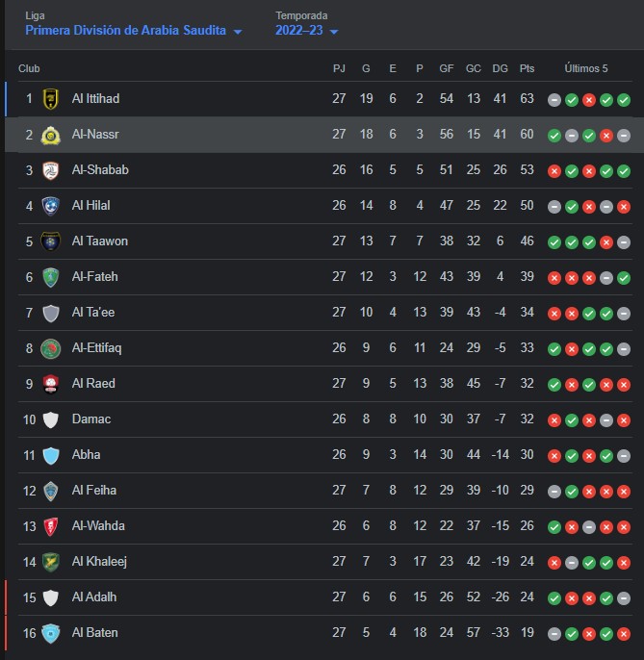Open the Al Baten team name
The height and width of the screenshot is (660, 644).
pyautogui.click(x=94, y=633)
